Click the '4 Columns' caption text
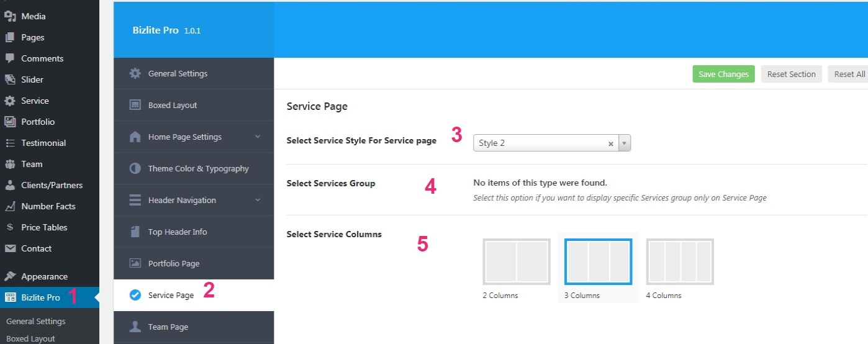The image size is (868, 344). point(664,296)
